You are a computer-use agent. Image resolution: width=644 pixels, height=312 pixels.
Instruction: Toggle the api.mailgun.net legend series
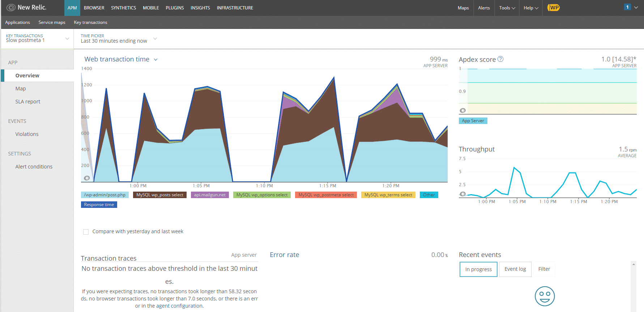pos(210,195)
